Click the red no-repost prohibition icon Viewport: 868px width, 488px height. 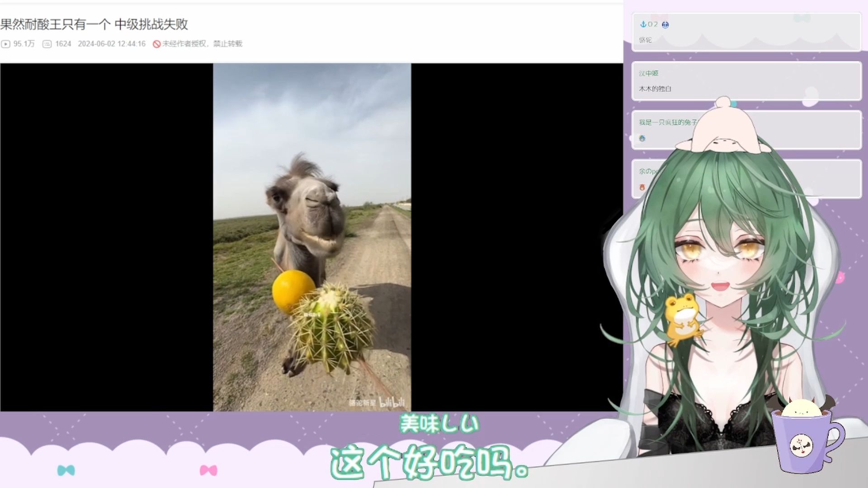(156, 44)
